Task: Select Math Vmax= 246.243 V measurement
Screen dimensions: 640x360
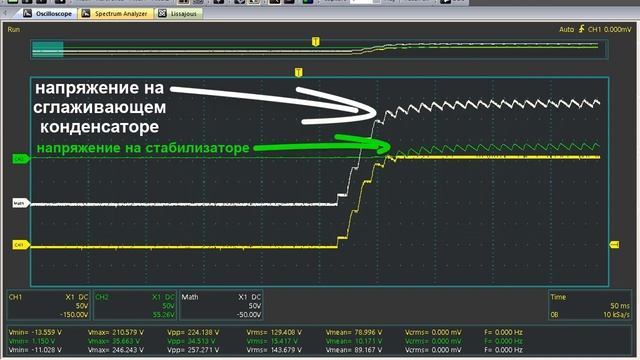Action: click(116, 350)
